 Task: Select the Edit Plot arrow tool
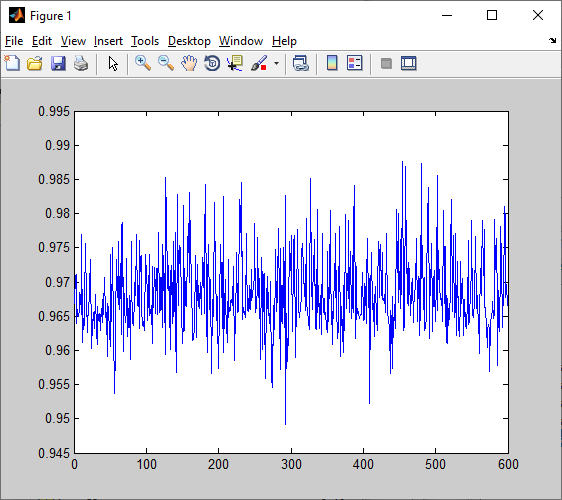pyautogui.click(x=113, y=63)
